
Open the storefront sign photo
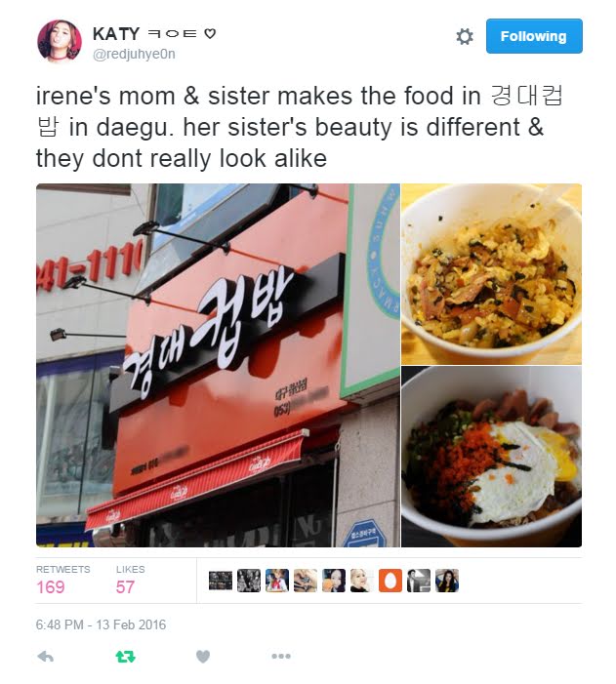[x=218, y=366]
